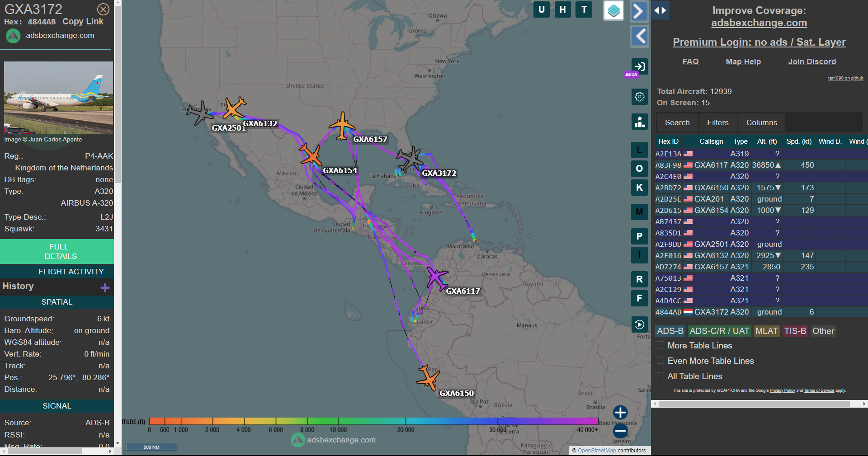The image size is (868, 456).
Task: Click the right arrow sidebar expand icon
Action: [x=639, y=11]
